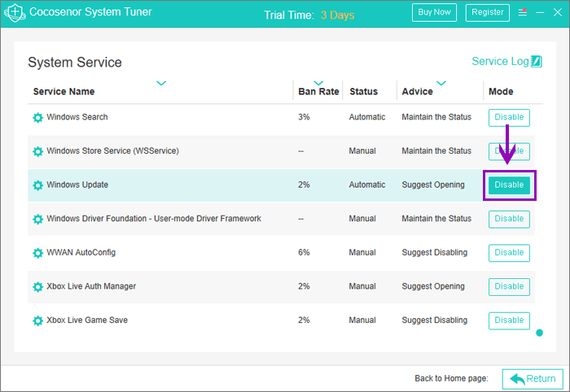Close the Cocosenor System Tuner window
Viewport: 570px width, 392px height.
[558, 12]
